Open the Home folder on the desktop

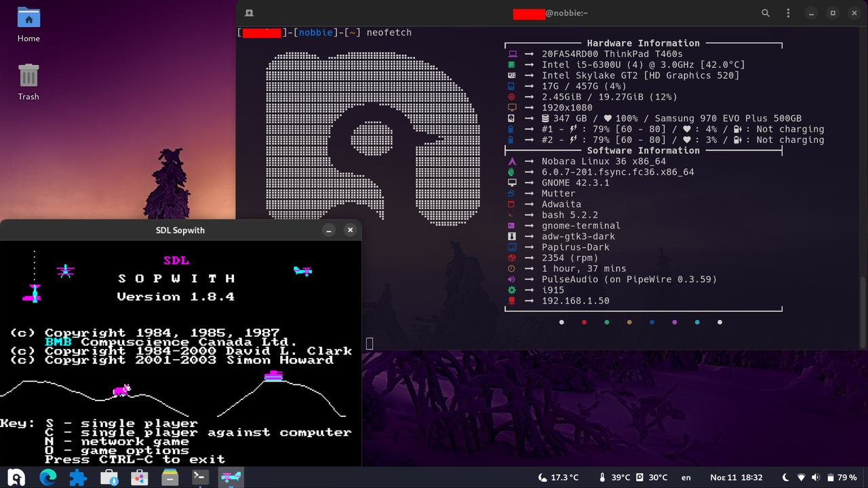[28, 24]
